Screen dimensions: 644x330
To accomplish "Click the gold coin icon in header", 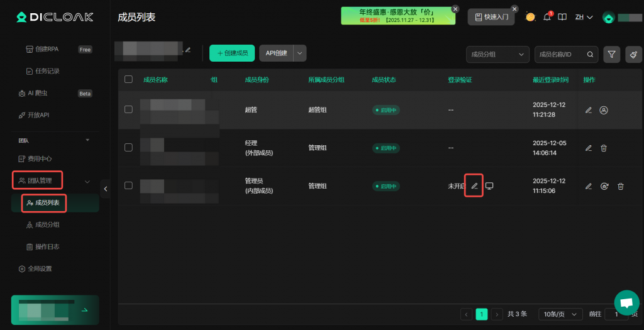I will point(530,17).
